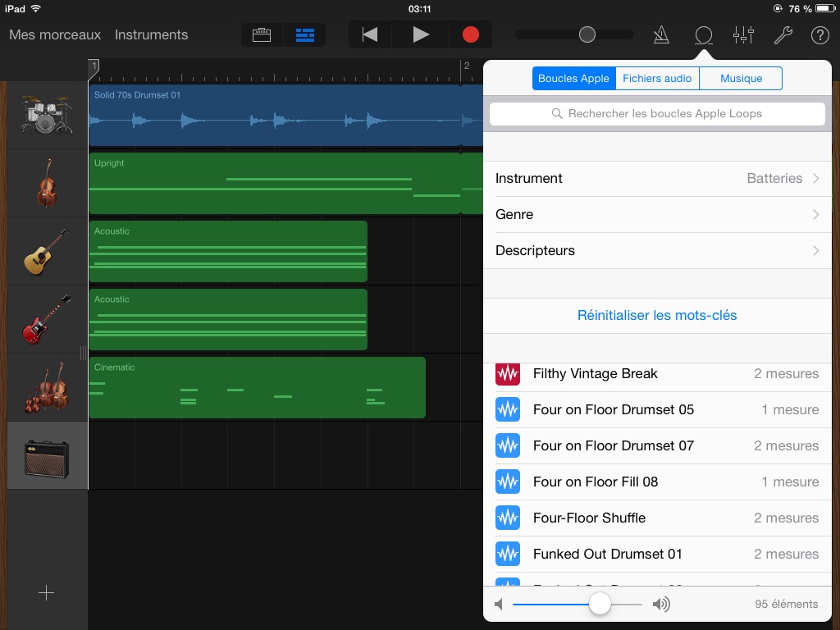
Task: Toggle the metronome icon
Action: (x=661, y=35)
